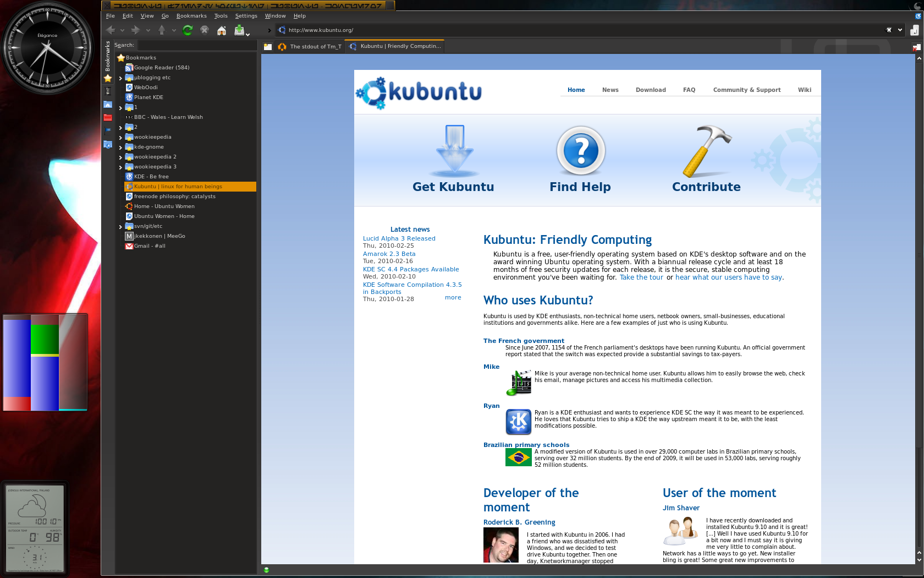Open the Download link in site navigation
Screen dimensions: 924x578
pyautogui.click(x=651, y=90)
